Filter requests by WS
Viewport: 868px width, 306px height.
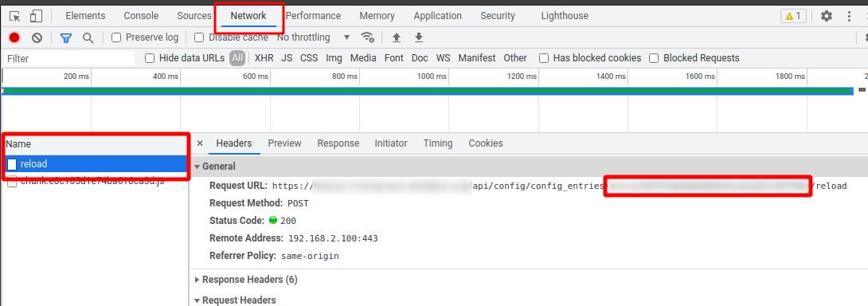(x=443, y=58)
